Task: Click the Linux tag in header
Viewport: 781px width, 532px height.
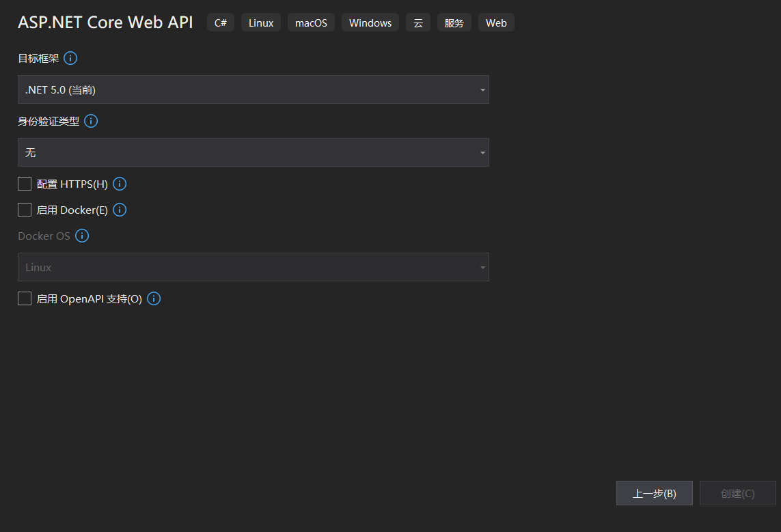Action: (261, 23)
